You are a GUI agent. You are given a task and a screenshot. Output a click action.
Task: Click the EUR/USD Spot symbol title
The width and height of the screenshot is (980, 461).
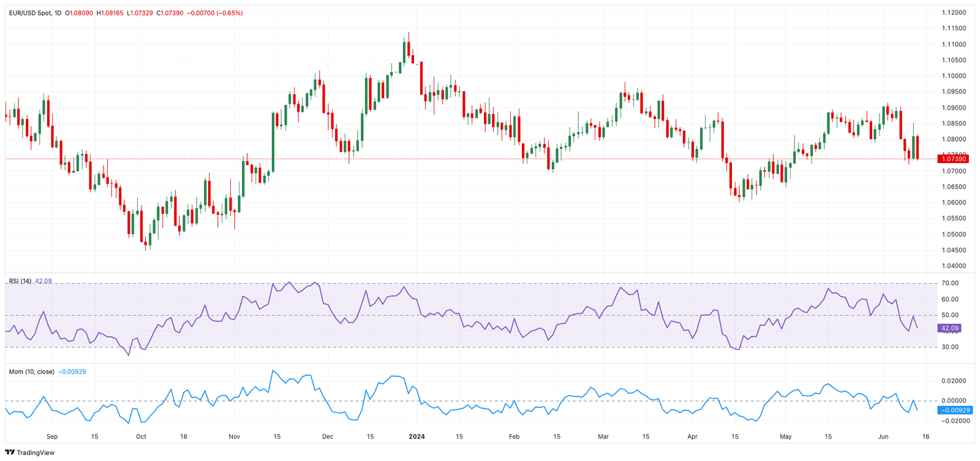coord(30,13)
